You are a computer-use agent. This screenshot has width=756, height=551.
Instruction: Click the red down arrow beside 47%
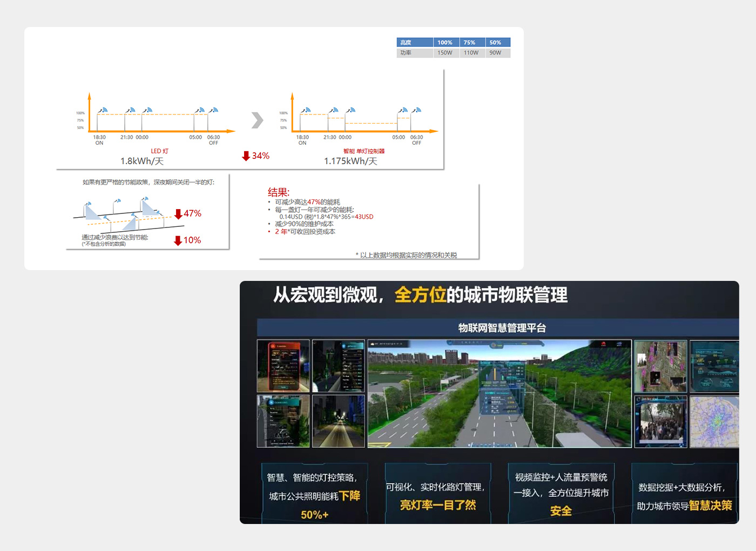[178, 214]
